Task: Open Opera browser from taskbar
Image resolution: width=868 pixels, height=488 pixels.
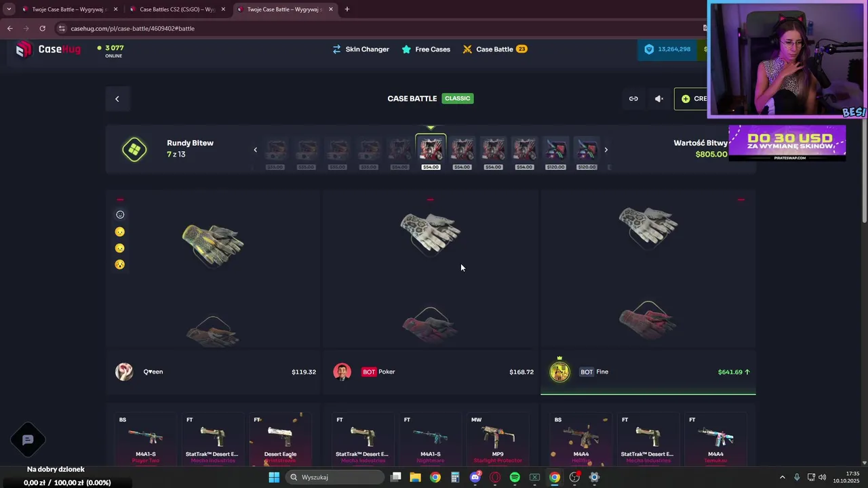Action: click(x=495, y=477)
